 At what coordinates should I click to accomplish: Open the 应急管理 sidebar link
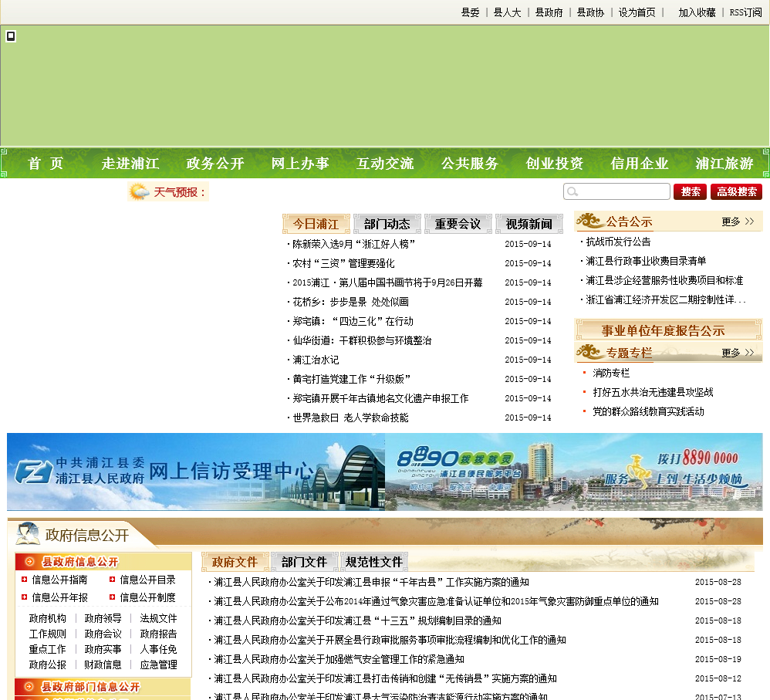(158, 664)
